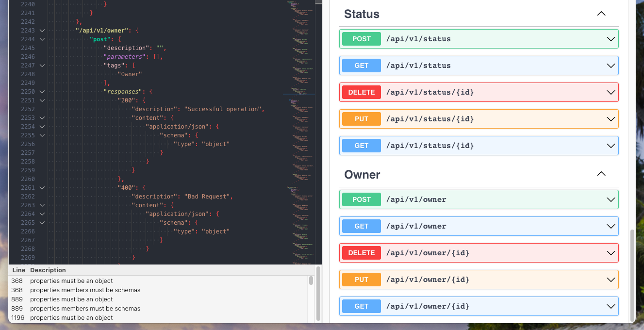The image size is (644, 330).
Task: Expand POST /api/v1/status chevron
Action: click(x=611, y=39)
